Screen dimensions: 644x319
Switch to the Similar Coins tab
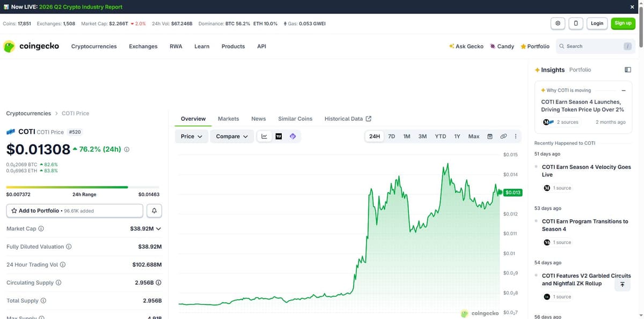[x=295, y=118]
